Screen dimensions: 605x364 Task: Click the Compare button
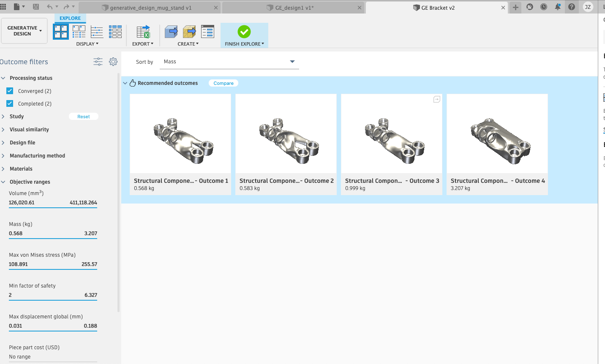click(x=223, y=83)
